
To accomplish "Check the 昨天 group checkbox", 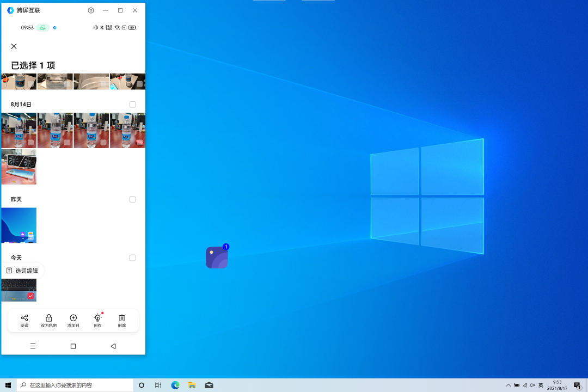I will (x=132, y=199).
